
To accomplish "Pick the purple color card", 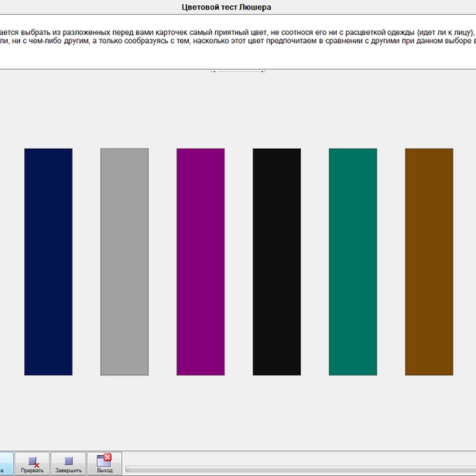I will (x=201, y=262).
